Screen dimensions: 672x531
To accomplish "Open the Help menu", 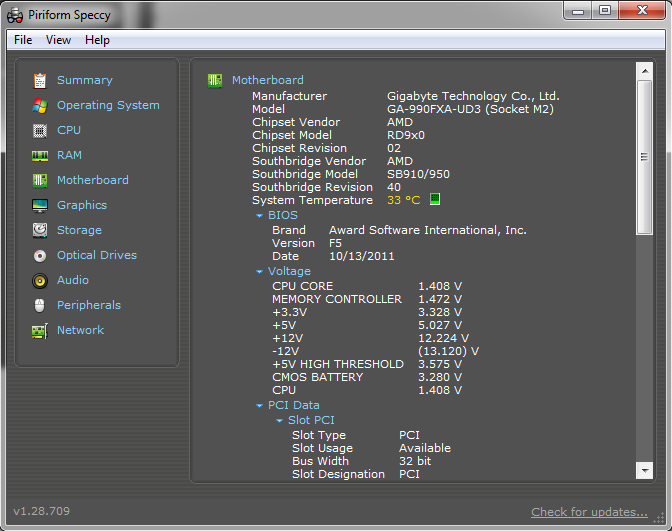I will pyautogui.click(x=97, y=40).
